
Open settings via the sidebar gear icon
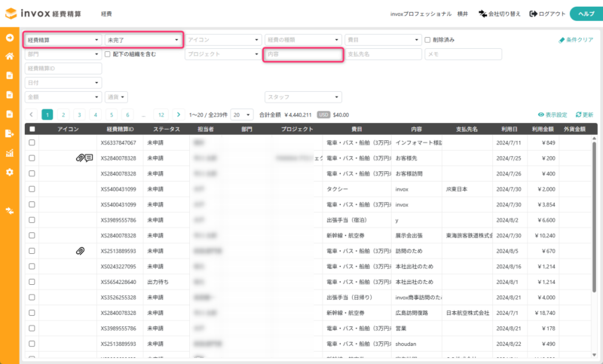pyautogui.click(x=10, y=172)
